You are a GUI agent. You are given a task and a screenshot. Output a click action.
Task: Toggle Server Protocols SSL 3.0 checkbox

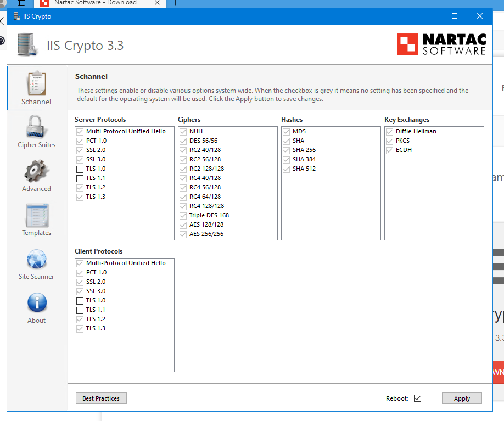pos(80,160)
